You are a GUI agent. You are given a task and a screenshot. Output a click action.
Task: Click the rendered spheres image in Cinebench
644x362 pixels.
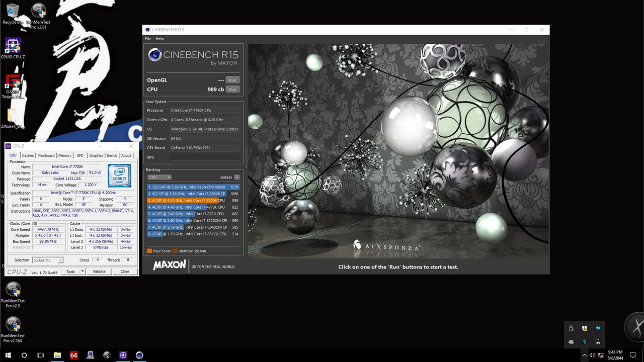click(x=398, y=151)
